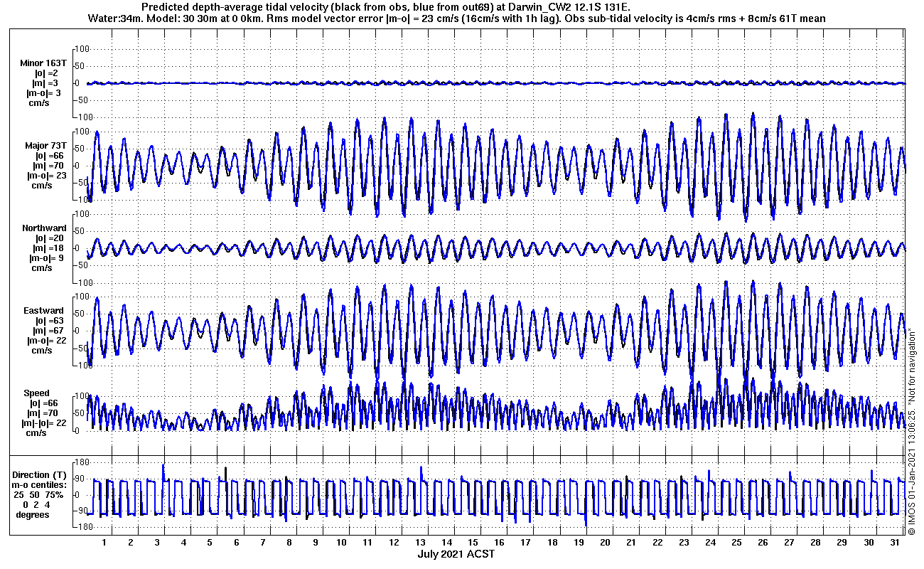Viewport: 924px width, 569px height.
Task: Click the '|m| =67' value under Eastward
Action: (48, 331)
